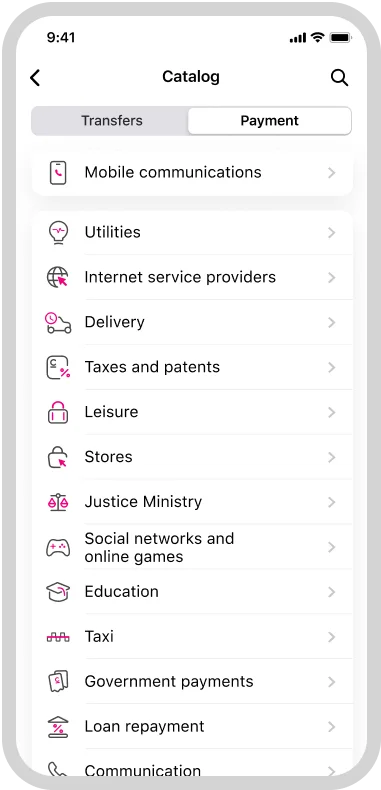
Task: Expand Mobile communications with its chevron
Action: click(332, 173)
